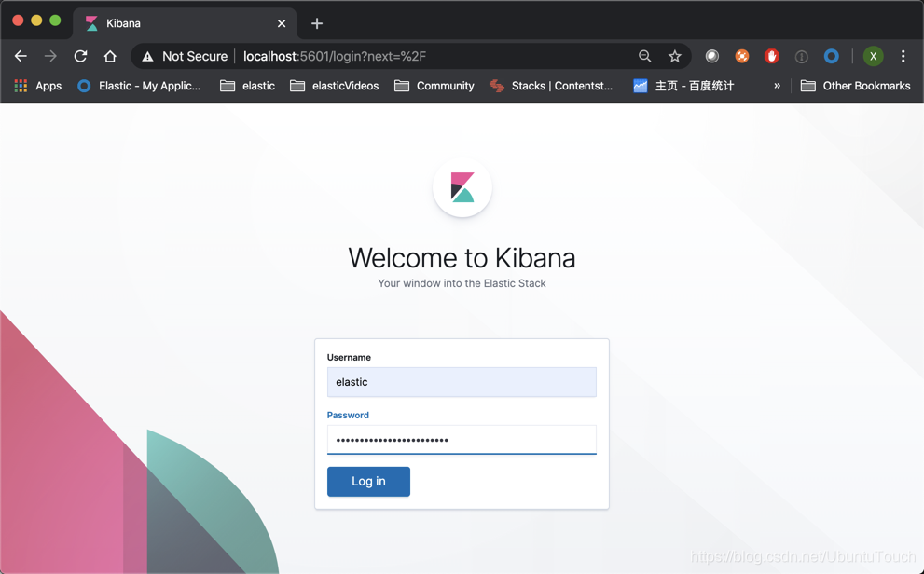Screen dimensions: 924x574
Task: Open a new browser tab with plus
Action: click(317, 23)
